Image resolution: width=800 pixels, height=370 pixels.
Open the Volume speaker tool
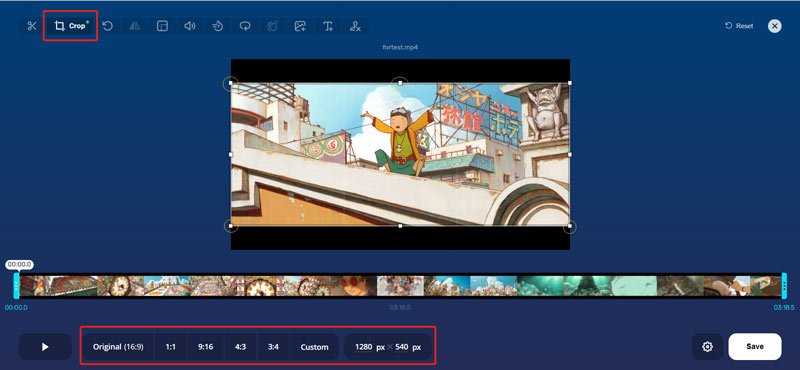[190, 26]
